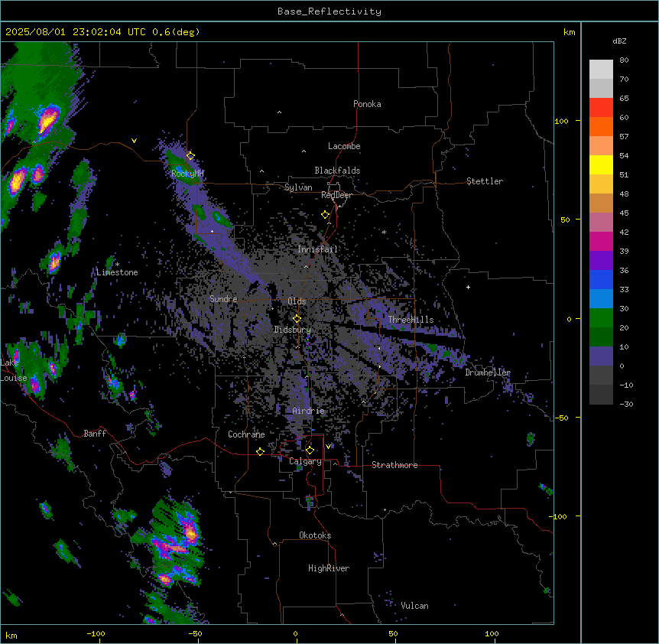Select the bright yellow swatch in dBZ legend
The image size is (659, 644).
(601, 164)
